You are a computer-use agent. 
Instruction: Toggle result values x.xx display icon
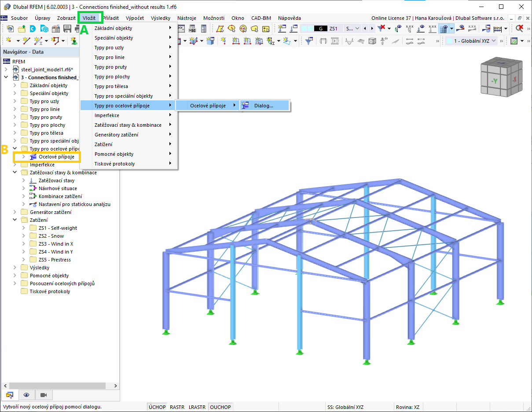tap(472, 28)
